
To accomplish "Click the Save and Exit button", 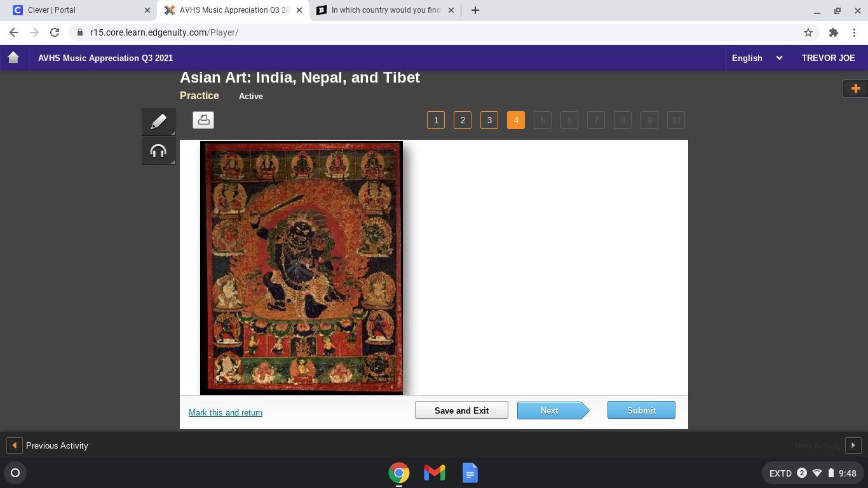I will [x=461, y=410].
